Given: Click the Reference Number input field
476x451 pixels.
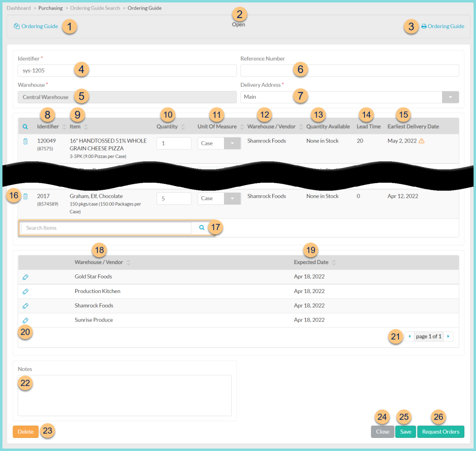Looking at the screenshot, I should click(x=349, y=70).
